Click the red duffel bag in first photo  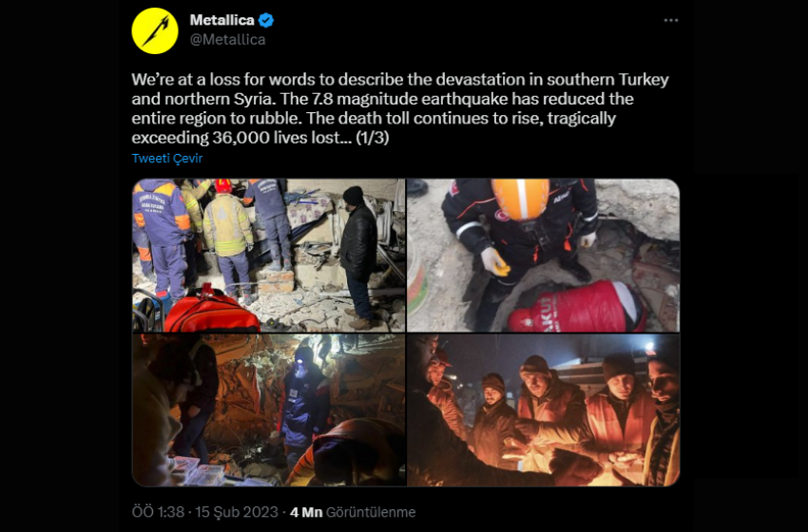point(211,310)
